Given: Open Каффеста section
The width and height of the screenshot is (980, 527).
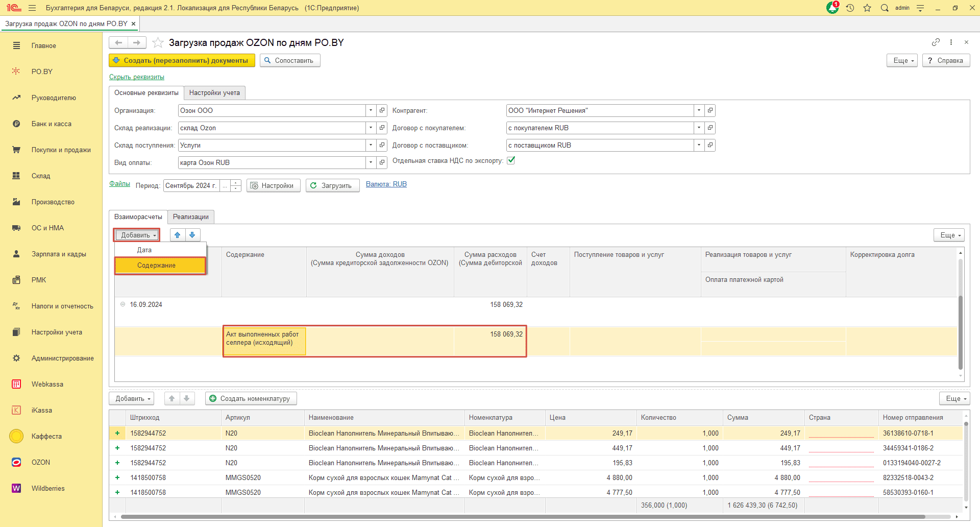Looking at the screenshot, I should (x=46, y=436).
